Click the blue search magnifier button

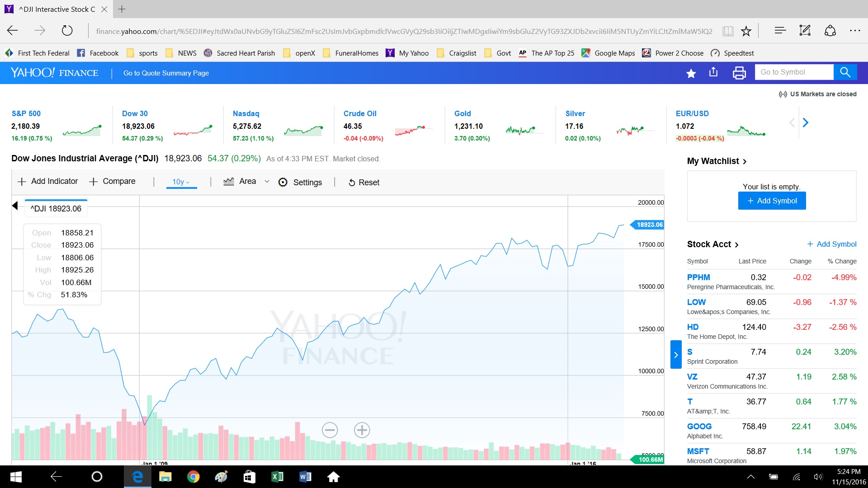(844, 72)
